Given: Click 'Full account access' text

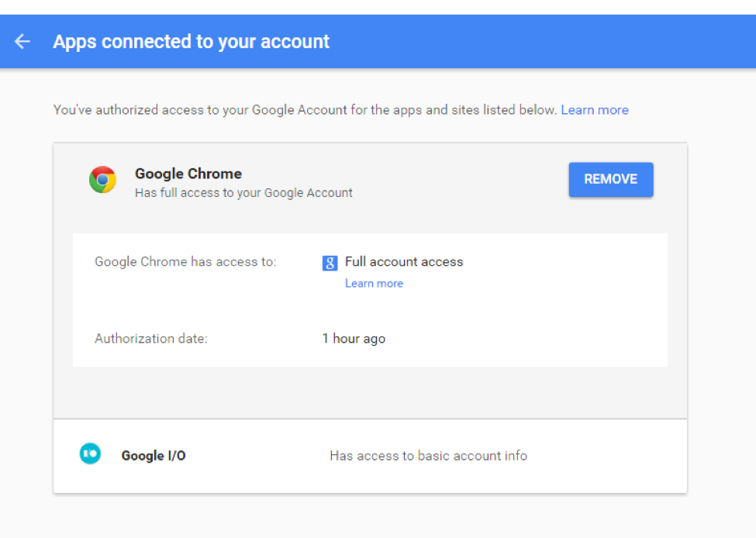Looking at the screenshot, I should (404, 262).
